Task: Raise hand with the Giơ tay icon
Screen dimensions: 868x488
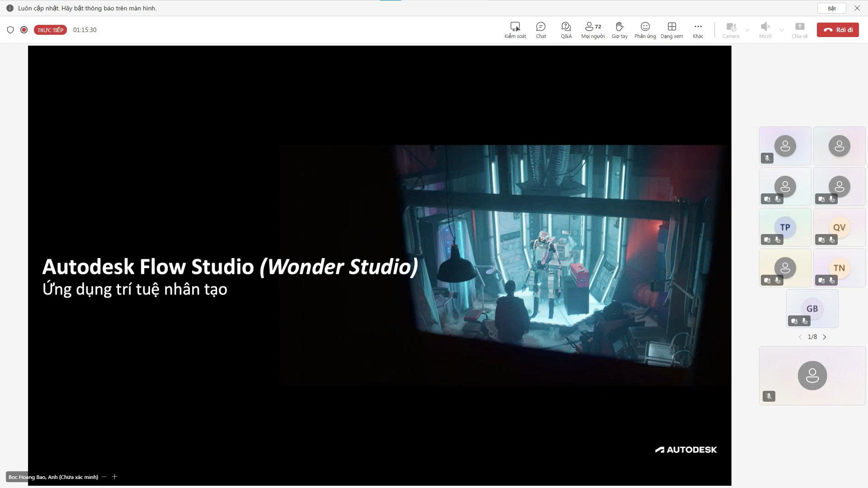Action: point(619,30)
